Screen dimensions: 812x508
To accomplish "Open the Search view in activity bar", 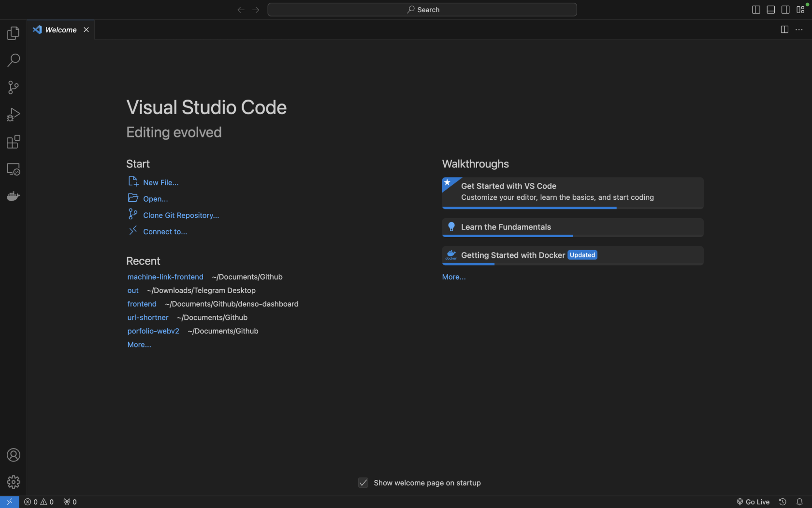I will click(x=14, y=60).
